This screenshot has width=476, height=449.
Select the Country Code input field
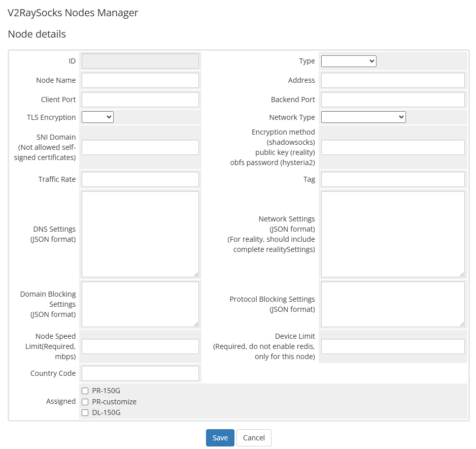point(140,373)
